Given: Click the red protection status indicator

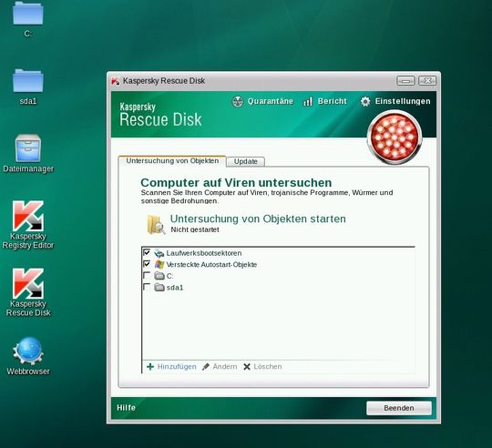Looking at the screenshot, I should tap(395, 137).
